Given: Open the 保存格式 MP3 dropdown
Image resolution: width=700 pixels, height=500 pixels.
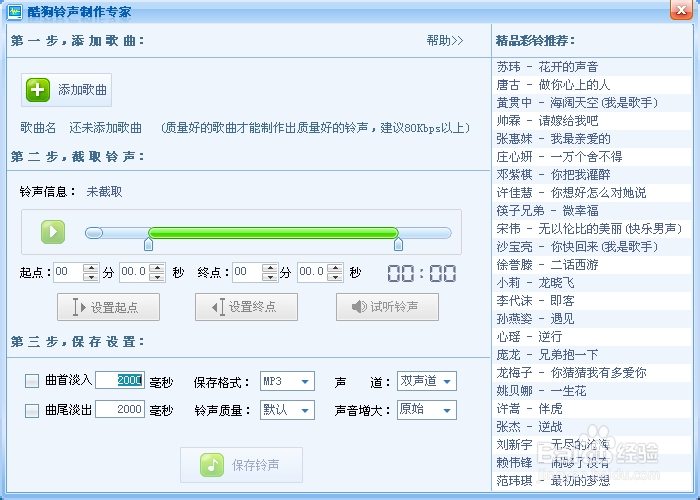Looking at the screenshot, I should point(288,381).
